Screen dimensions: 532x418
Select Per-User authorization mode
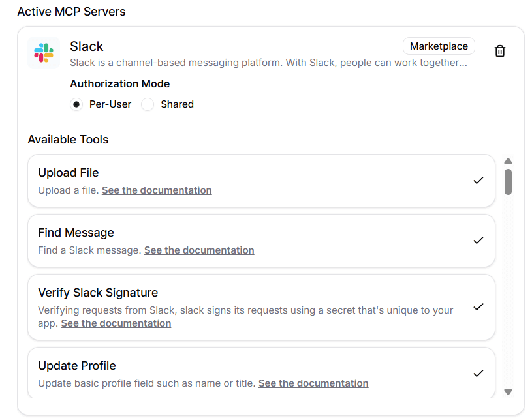[76, 104]
